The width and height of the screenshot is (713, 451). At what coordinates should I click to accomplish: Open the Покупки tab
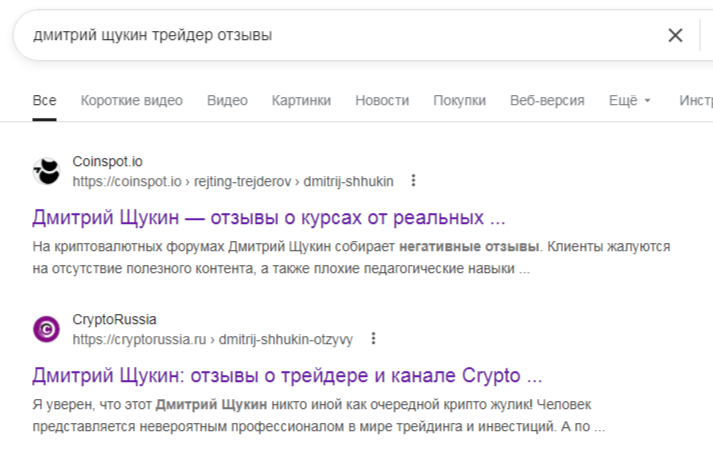[459, 101]
